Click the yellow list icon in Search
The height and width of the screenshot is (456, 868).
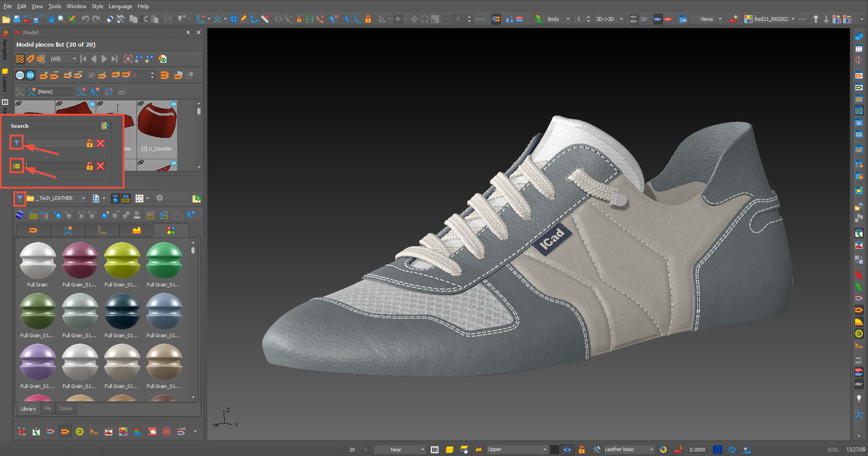coord(17,166)
